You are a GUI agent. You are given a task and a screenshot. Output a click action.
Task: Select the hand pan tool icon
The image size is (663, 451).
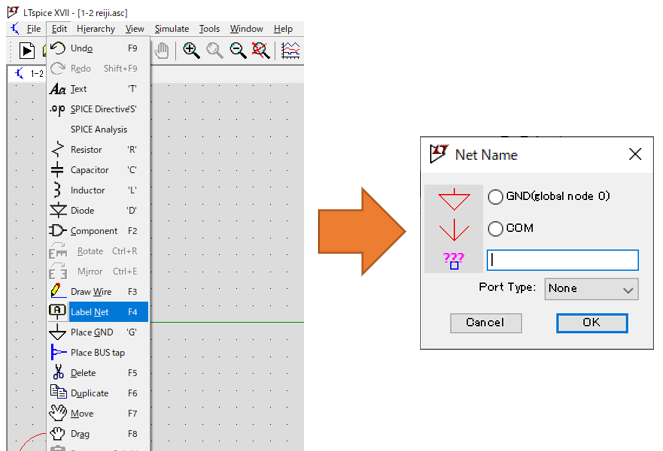click(162, 51)
